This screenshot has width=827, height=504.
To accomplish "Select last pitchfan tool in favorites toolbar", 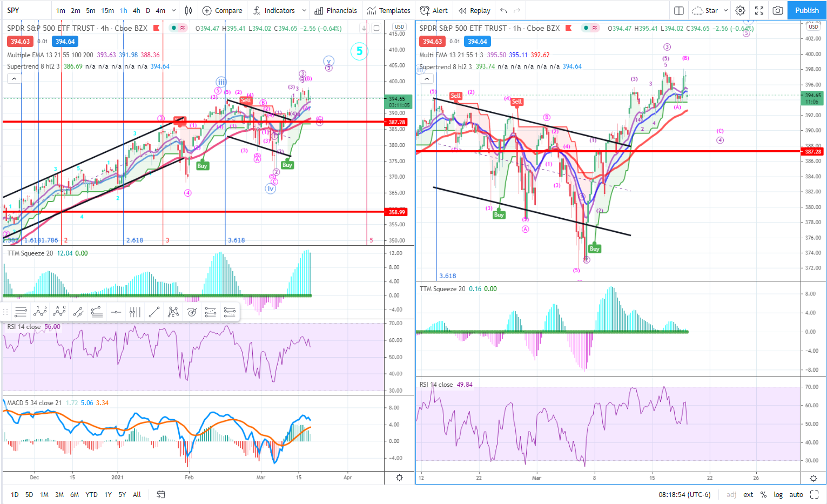I will [x=230, y=312].
